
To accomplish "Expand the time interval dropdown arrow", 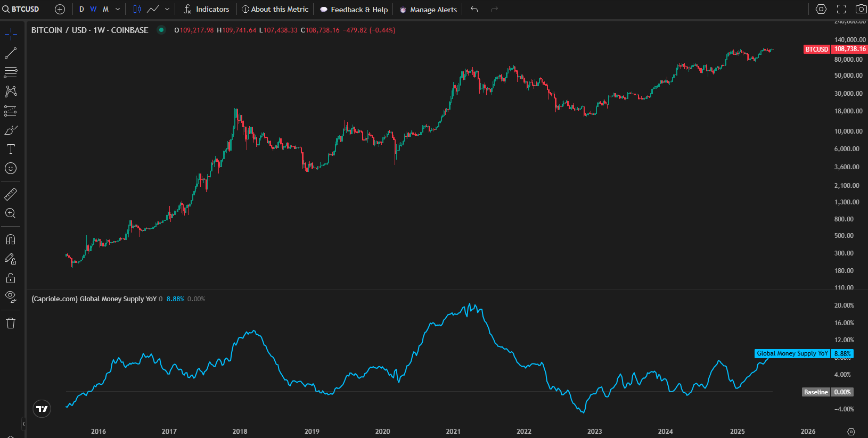I will [x=118, y=9].
